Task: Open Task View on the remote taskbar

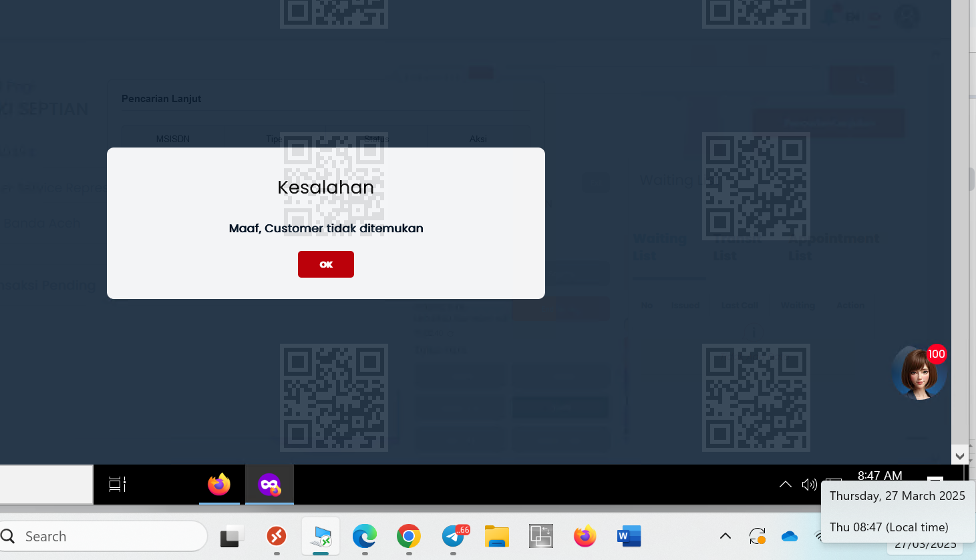Action: coord(118,485)
